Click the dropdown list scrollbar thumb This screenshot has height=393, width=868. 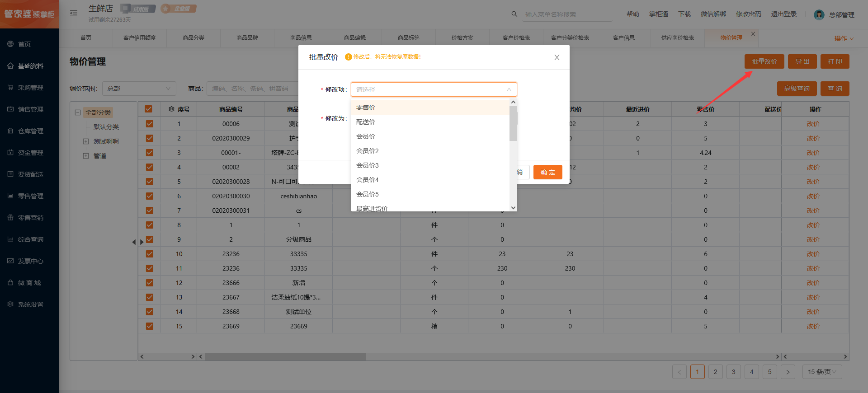tap(513, 123)
